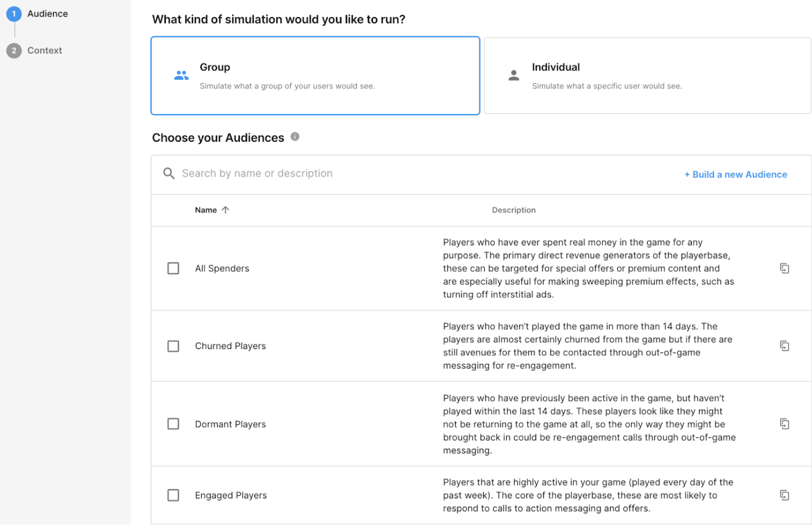The image size is (812, 526).
Task: Toggle Name column sort arrow
Action: [x=226, y=210]
